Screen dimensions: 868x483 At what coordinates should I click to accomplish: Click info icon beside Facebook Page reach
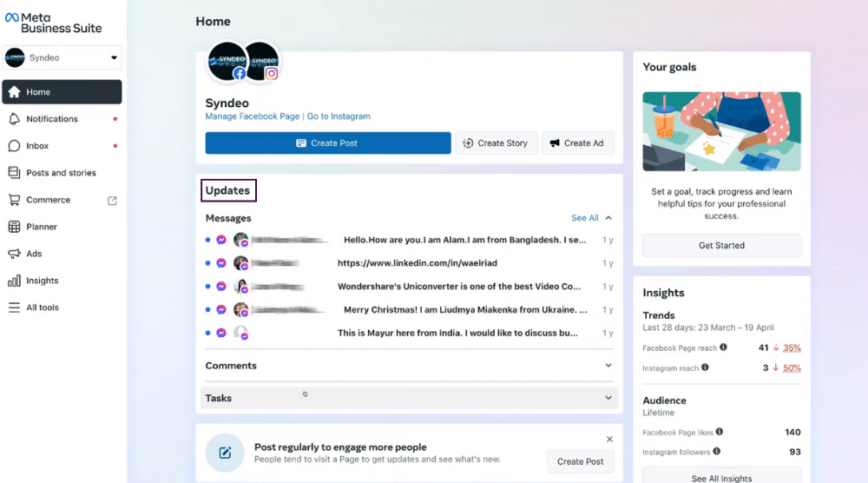tap(723, 347)
